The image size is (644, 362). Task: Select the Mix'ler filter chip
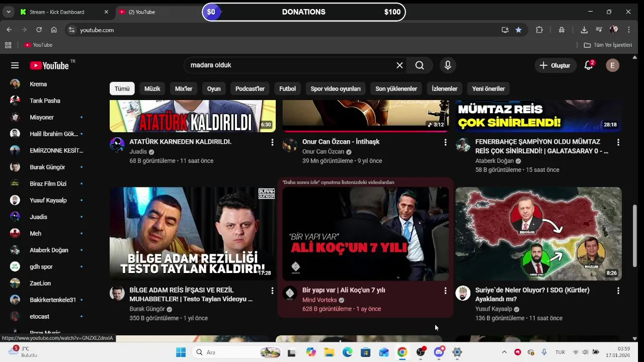coord(184,88)
